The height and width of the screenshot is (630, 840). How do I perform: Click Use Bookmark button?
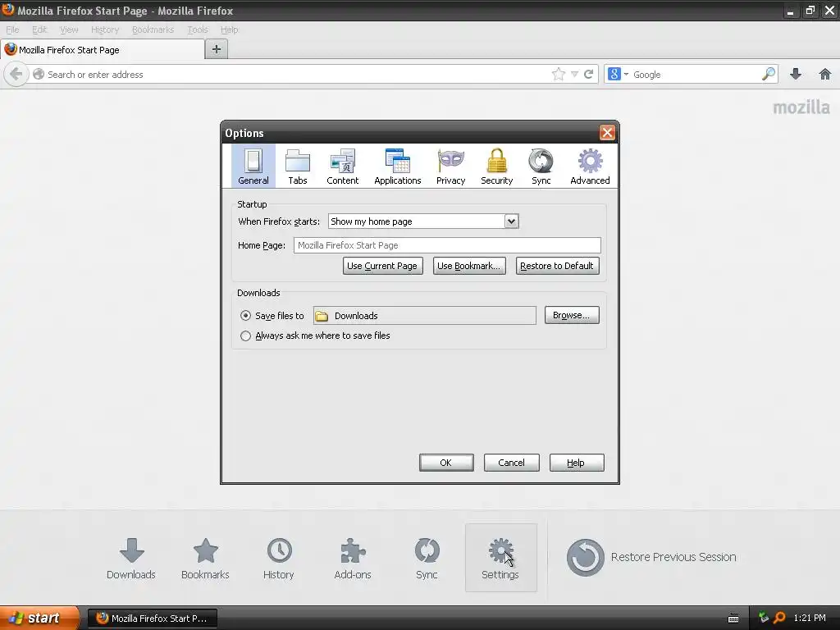coord(468,266)
